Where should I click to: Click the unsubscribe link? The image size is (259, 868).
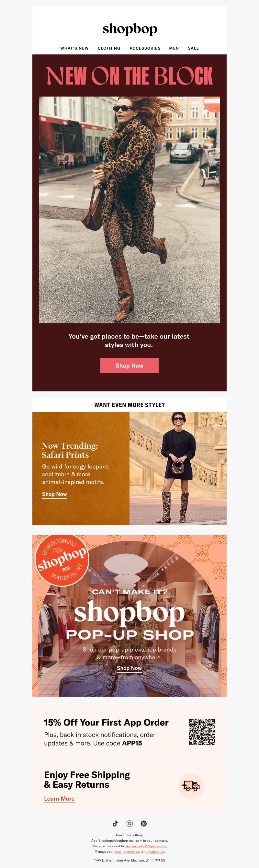[155, 851]
